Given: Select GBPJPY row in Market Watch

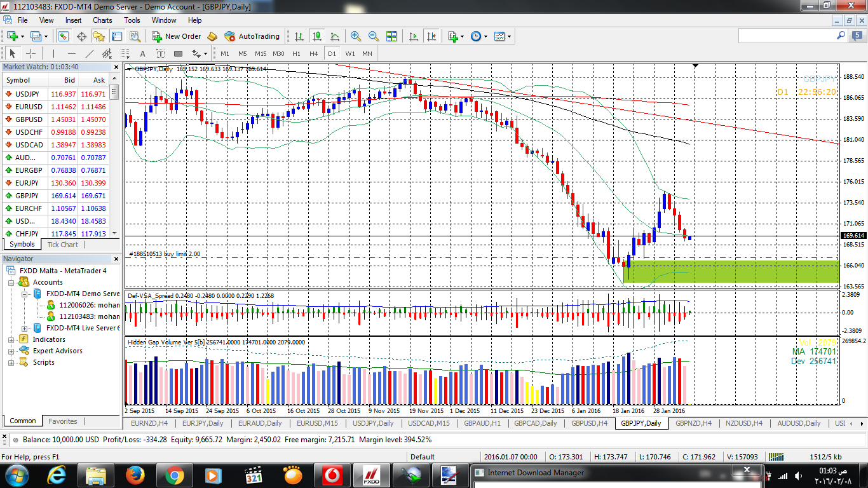Looking at the screenshot, I should (x=55, y=196).
